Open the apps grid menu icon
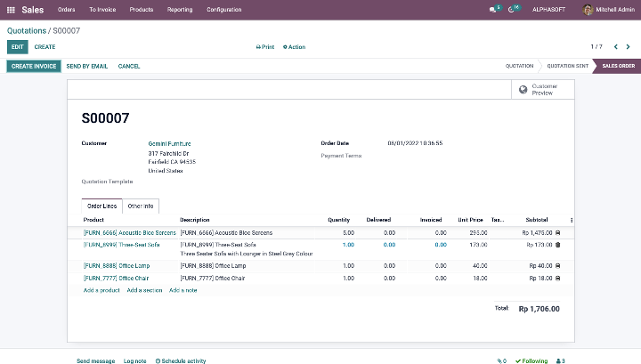The image size is (641, 364). click(11, 9)
